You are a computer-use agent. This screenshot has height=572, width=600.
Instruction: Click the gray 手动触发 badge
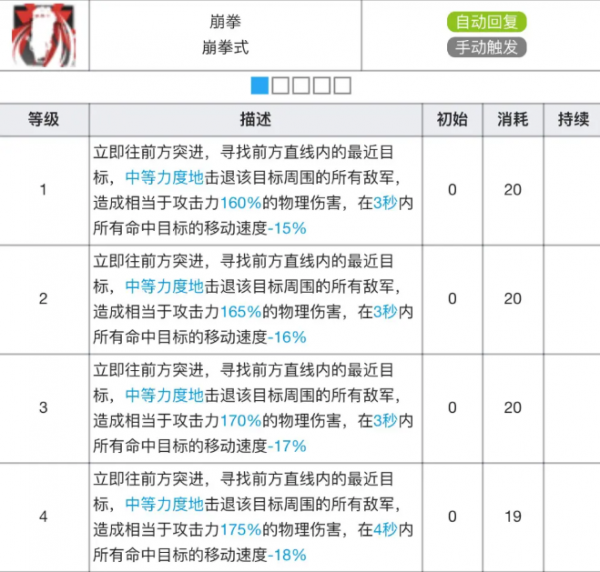point(490,47)
